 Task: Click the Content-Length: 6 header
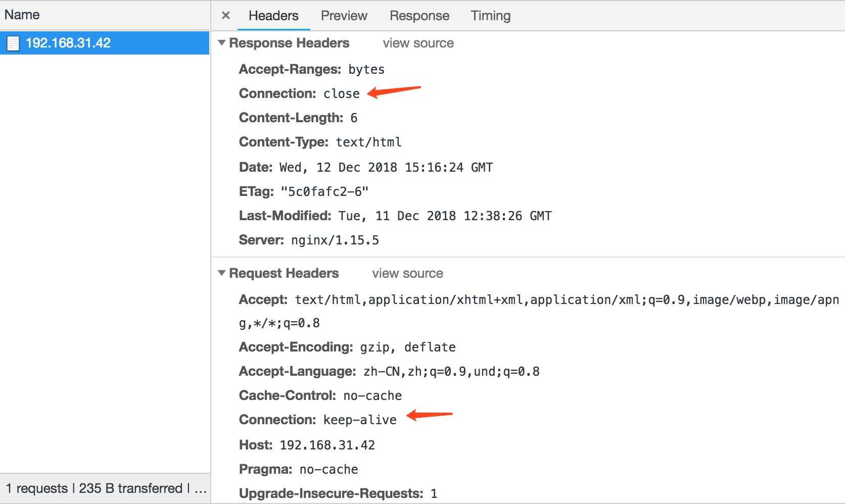298,118
